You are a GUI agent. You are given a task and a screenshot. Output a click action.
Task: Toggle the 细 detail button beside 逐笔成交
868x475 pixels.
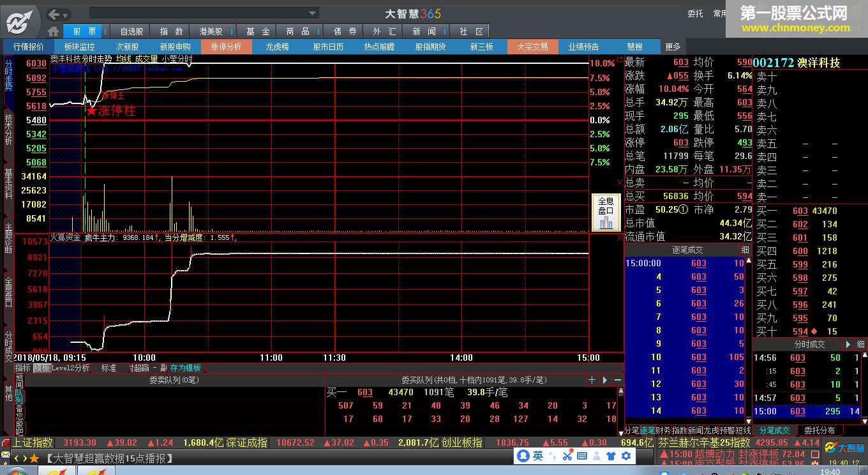point(745,250)
